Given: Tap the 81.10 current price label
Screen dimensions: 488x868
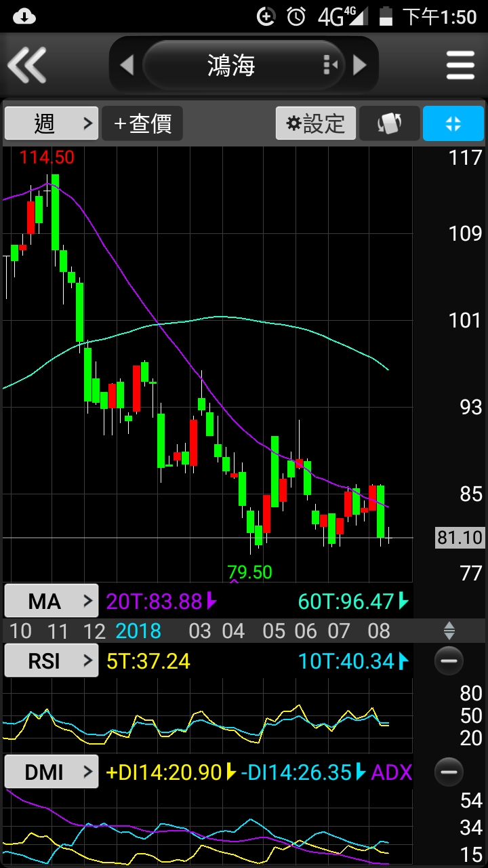Looking at the screenshot, I should coord(460,538).
